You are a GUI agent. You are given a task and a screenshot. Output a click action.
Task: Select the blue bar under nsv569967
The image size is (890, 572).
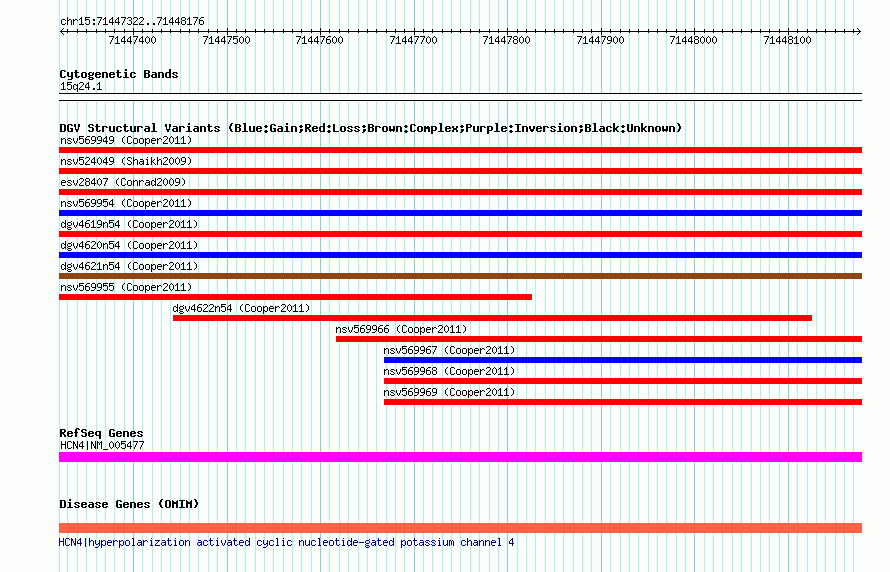point(623,360)
